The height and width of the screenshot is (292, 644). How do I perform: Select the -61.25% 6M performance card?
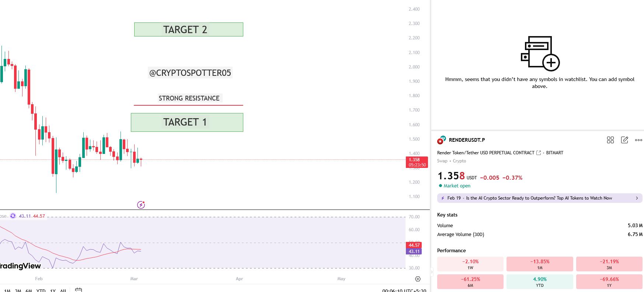tap(470, 282)
